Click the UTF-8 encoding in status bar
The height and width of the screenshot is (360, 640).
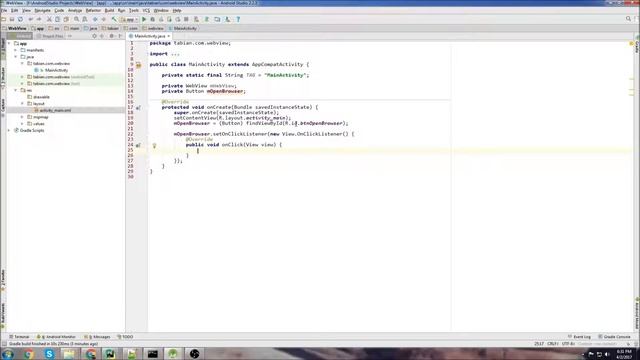tap(568, 344)
